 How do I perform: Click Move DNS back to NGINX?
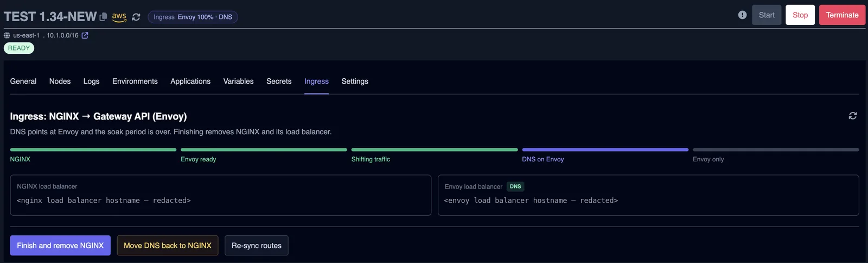click(168, 246)
